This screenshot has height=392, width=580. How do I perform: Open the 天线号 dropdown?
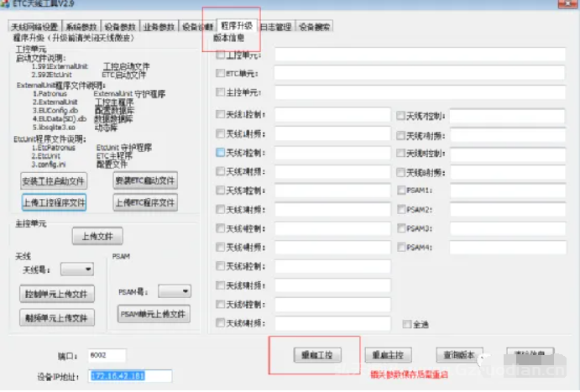coord(77,269)
